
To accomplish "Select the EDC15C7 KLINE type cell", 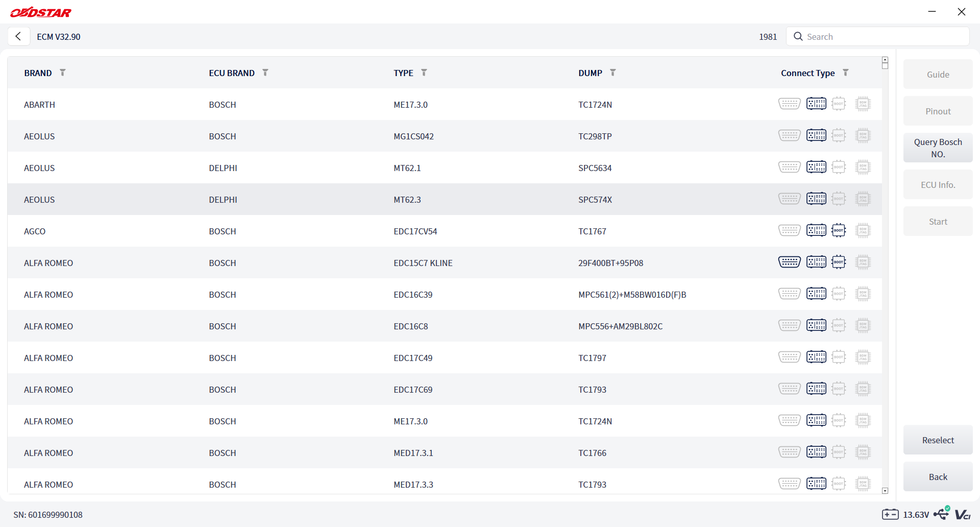I will tap(423, 263).
